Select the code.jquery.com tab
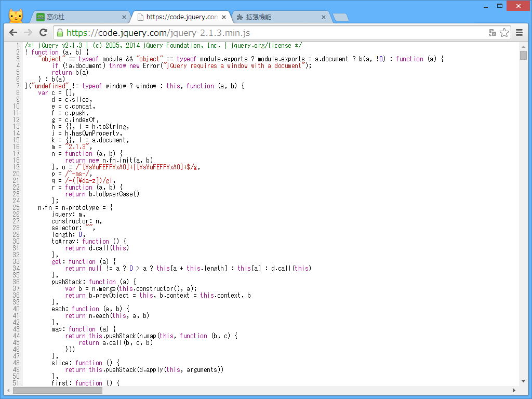 pyautogui.click(x=181, y=17)
